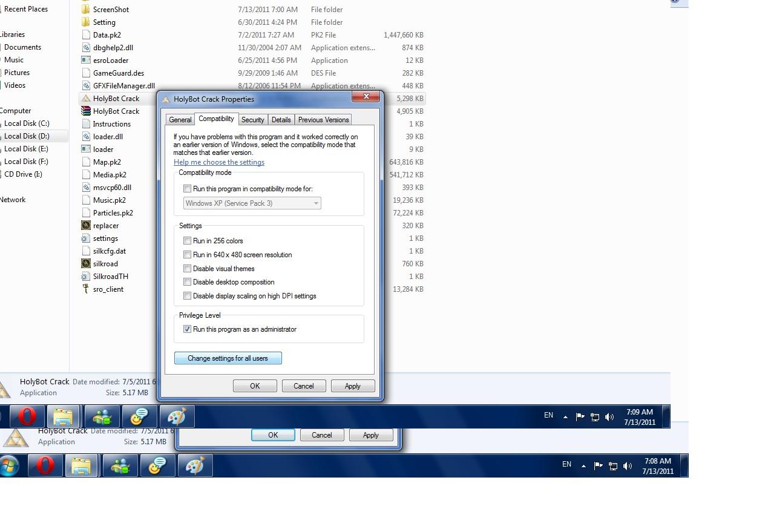Click the 7:08 AM taskbar clock

pyautogui.click(x=658, y=466)
